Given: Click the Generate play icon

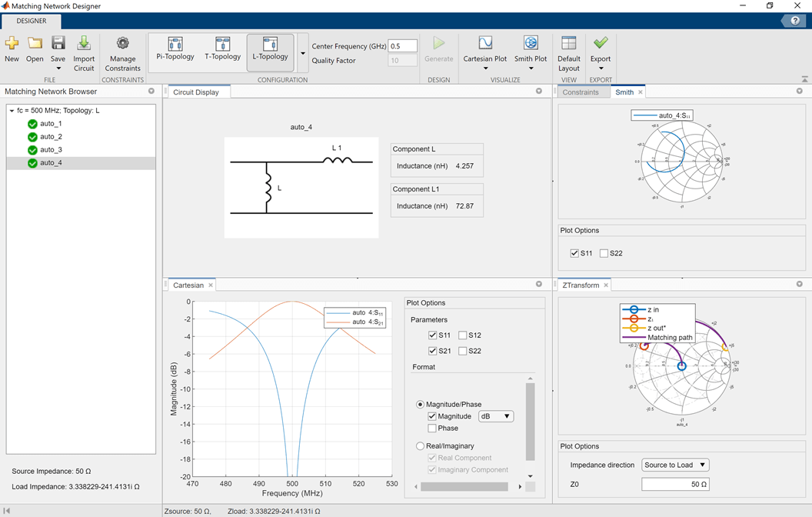Looking at the screenshot, I should tap(438, 43).
